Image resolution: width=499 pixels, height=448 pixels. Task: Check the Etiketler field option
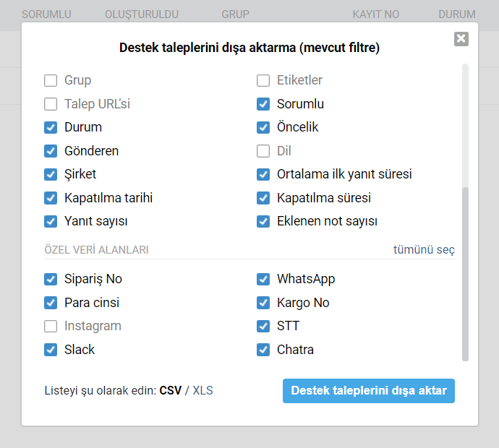[x=263, y=80]
